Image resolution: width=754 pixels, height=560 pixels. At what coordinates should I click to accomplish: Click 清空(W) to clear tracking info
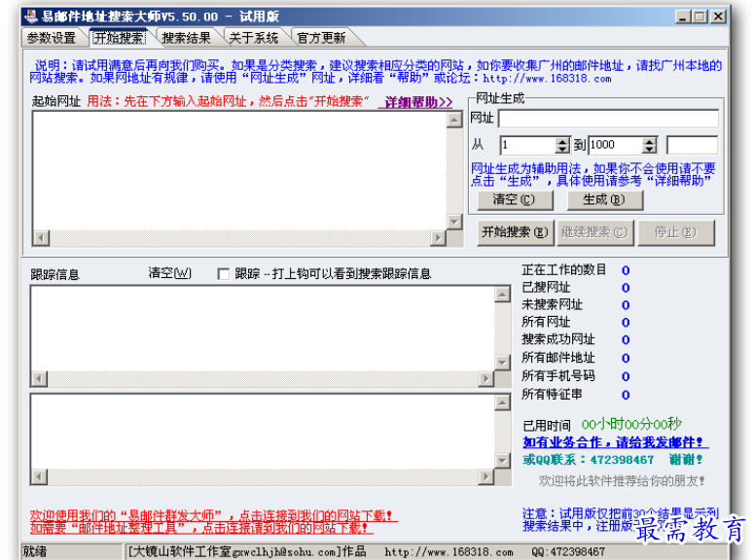(x=169, y=273)
